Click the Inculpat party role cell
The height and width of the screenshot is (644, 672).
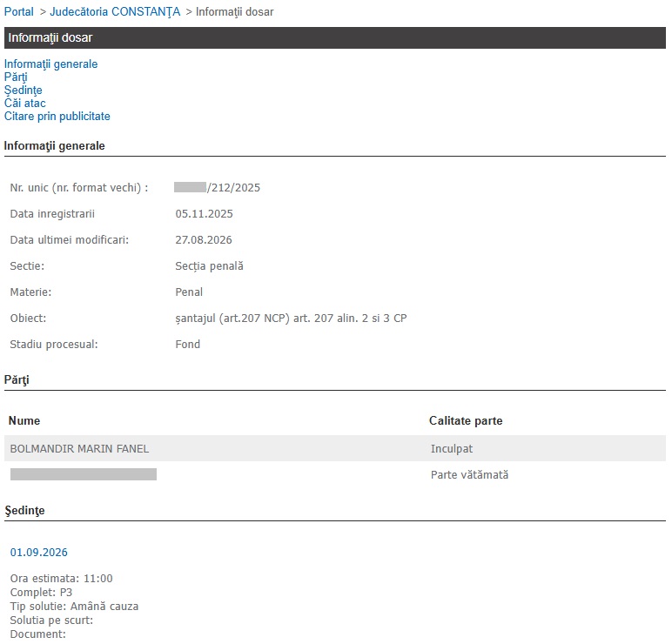tap(452, 448)
